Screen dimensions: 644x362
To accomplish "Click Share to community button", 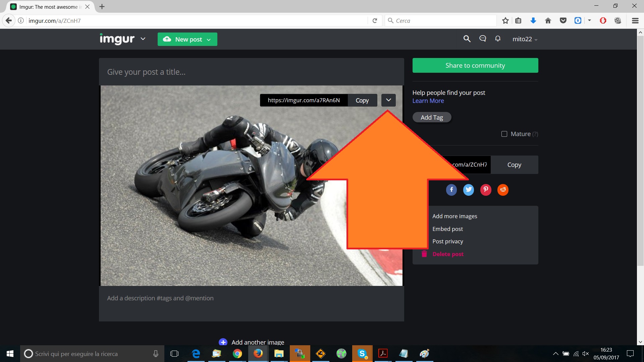I will [x=475, y=65].
